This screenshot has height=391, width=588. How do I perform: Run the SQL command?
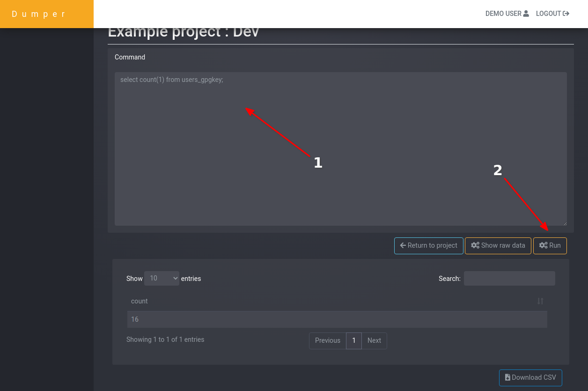pos(550,245)
